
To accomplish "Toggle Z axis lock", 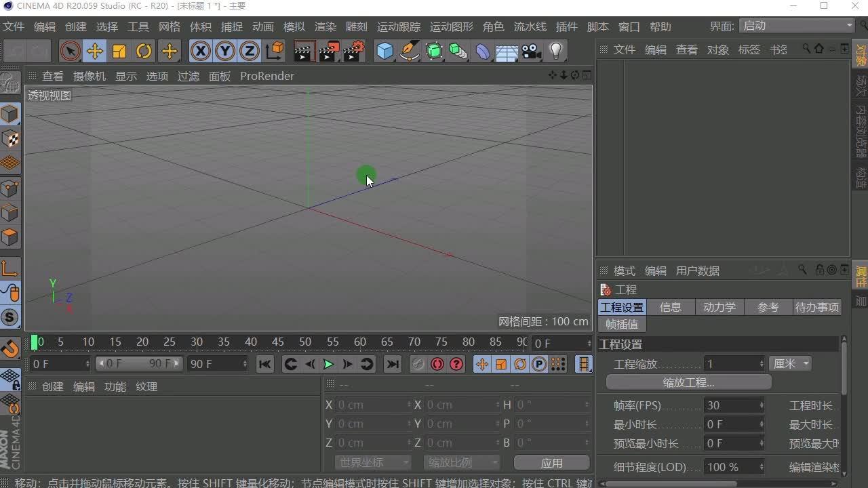I will [x=250, y=51].
